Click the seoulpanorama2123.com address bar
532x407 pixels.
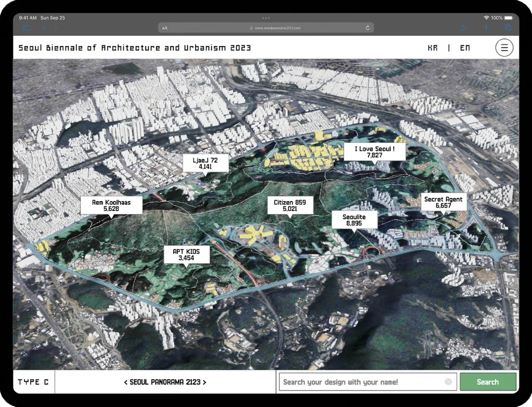(x=266, y=28)
